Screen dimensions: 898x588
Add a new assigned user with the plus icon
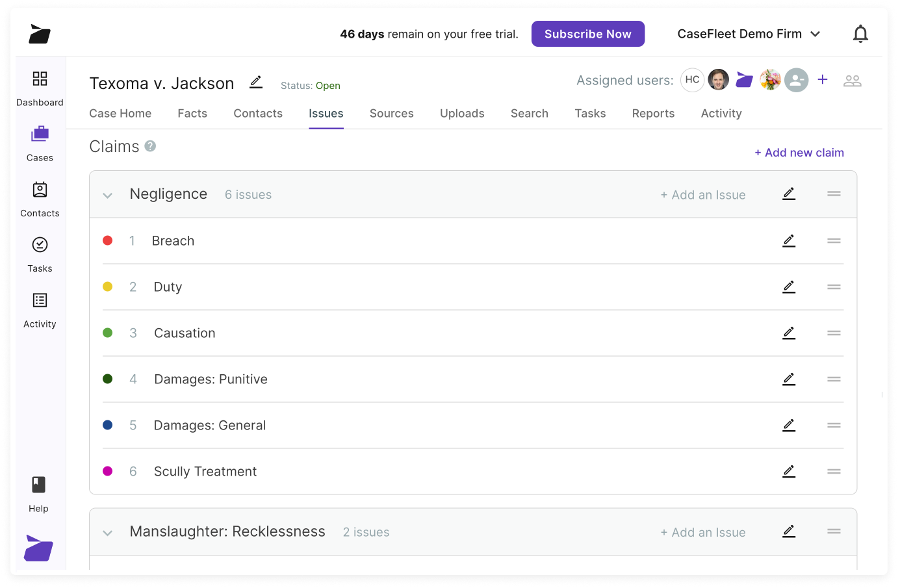pyautogui.click(x=823, y=79)
